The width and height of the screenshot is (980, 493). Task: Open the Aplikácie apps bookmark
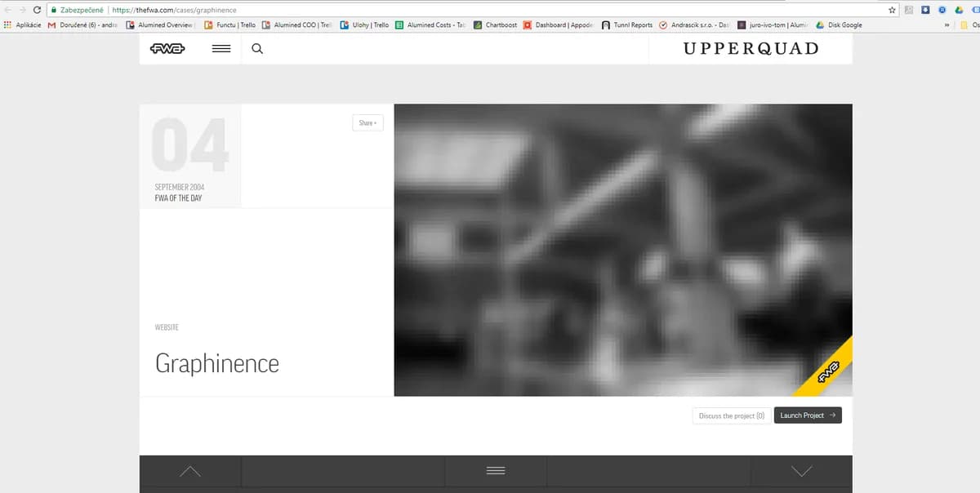point(22,25)
